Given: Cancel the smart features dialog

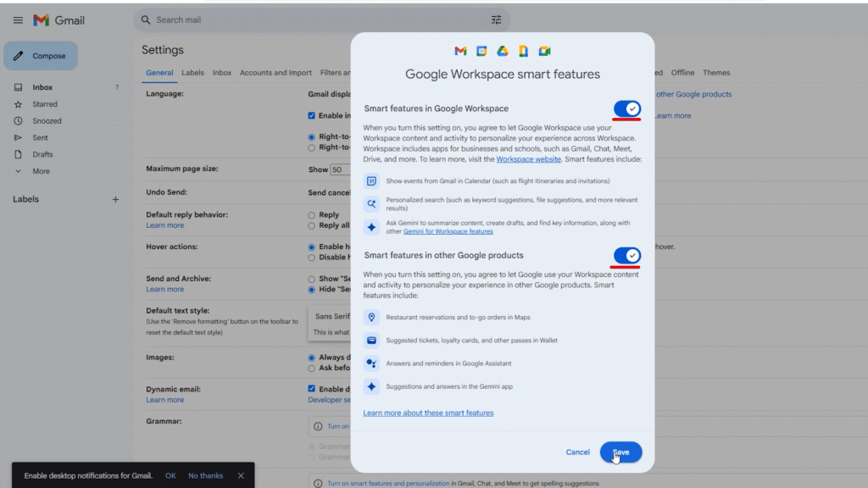Looking at the screenshot, I should [x=577, y=452].
